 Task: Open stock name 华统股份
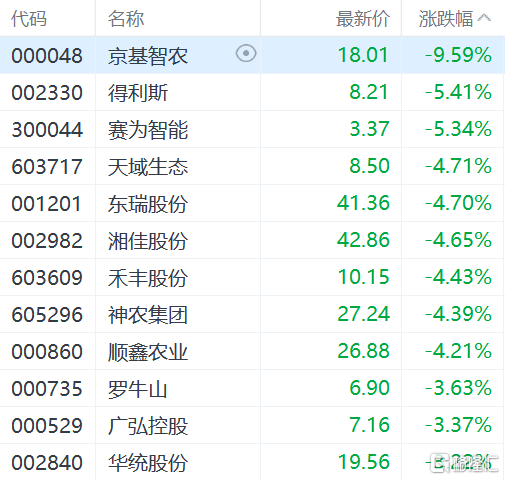pos(148,462)
